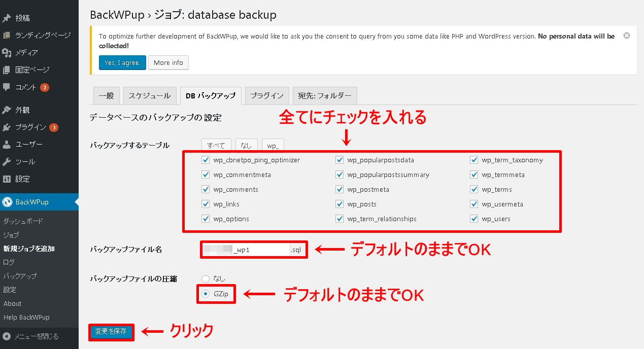Image resolution: width=644 pixels, height=349 pixels.
Task: Toggle the wp_options checkbox
Action: pyautogui.click(x=206, y=219)
